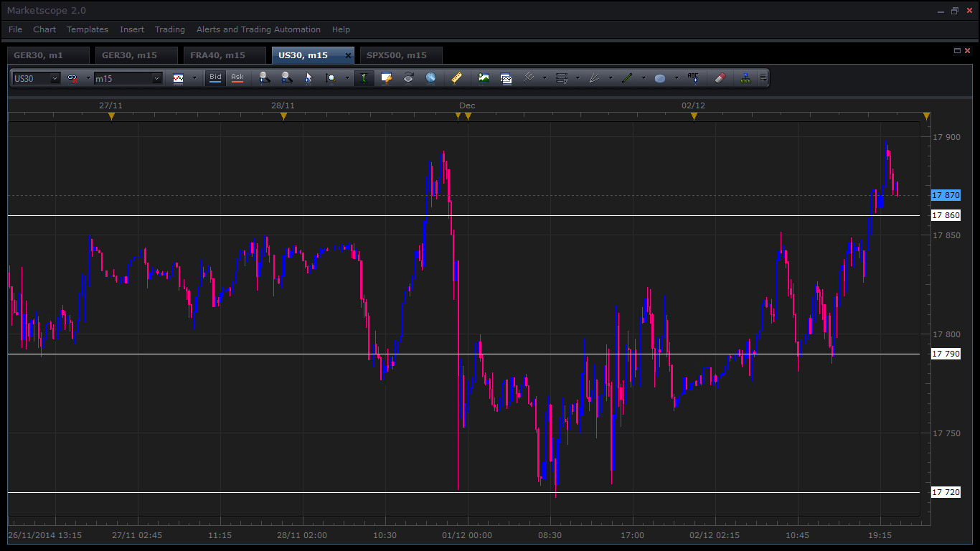Expand the chart type dropdown arrow
980x551 pixels.
coord(194,78)
